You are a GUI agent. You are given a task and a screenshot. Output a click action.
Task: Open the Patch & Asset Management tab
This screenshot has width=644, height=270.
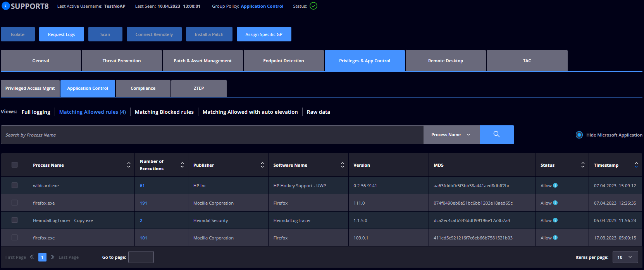(203, 61)
